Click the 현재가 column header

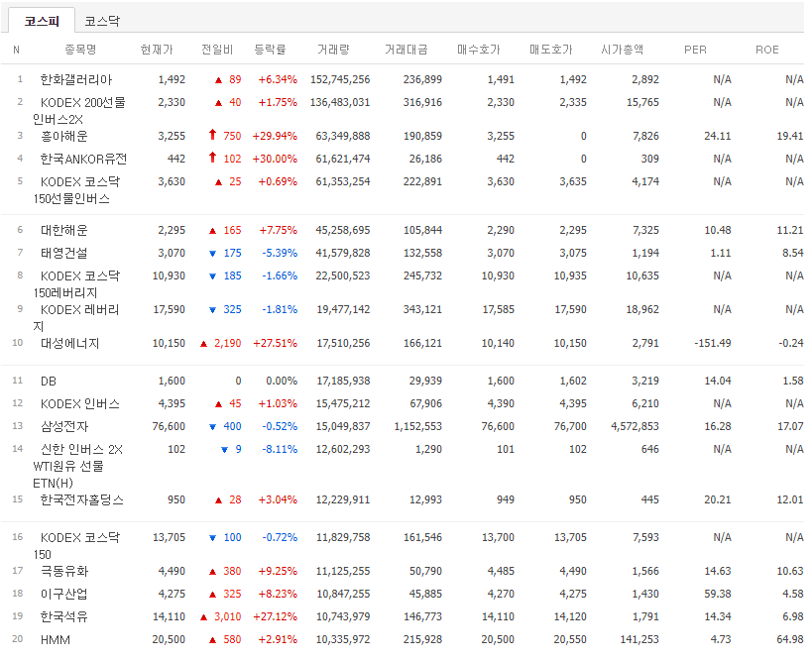pos(157,50)
